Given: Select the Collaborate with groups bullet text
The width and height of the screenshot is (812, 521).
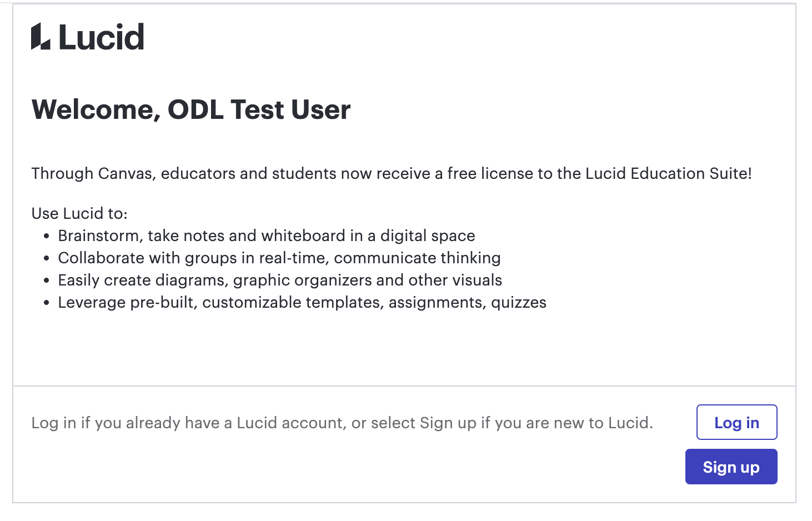Looking at the screenshot, I should click(279, 258).
